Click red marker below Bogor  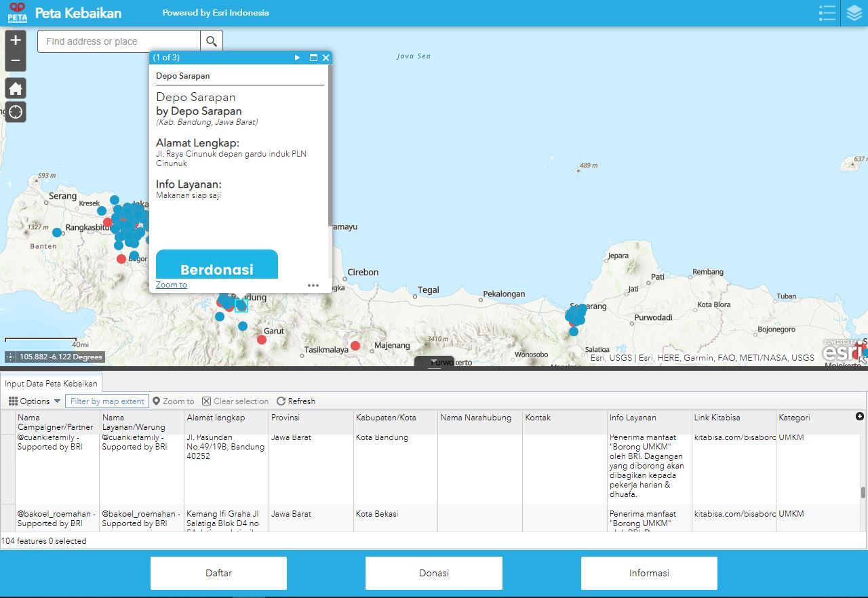point(121,259)
